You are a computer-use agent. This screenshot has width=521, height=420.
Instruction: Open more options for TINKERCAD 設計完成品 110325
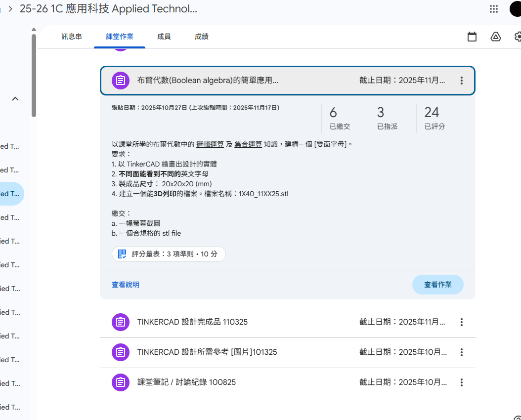461,322
